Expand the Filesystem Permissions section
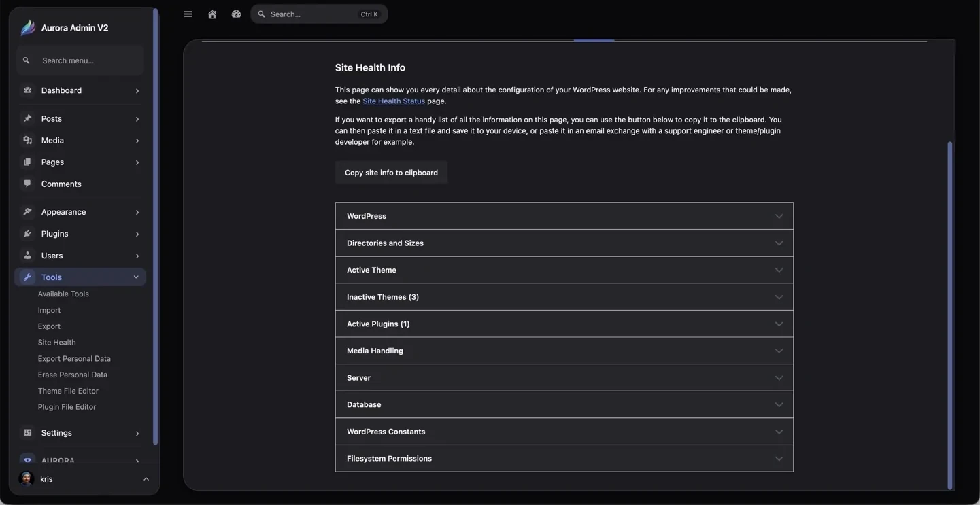The image size is (980, 505). [x=564, y=459]
